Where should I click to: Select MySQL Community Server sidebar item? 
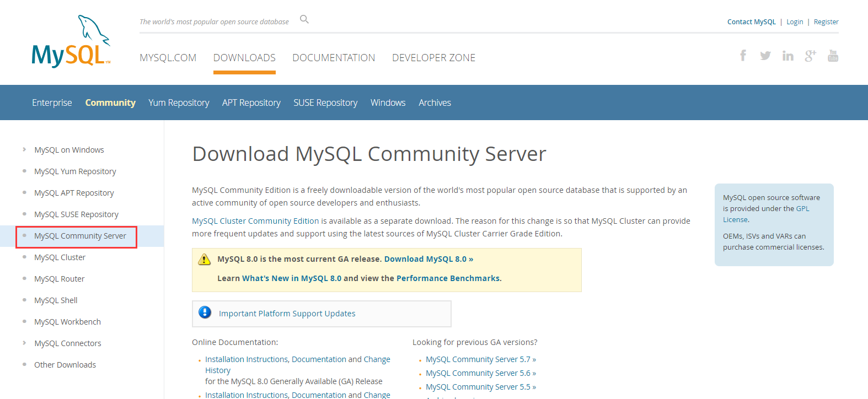click(80, 236)
